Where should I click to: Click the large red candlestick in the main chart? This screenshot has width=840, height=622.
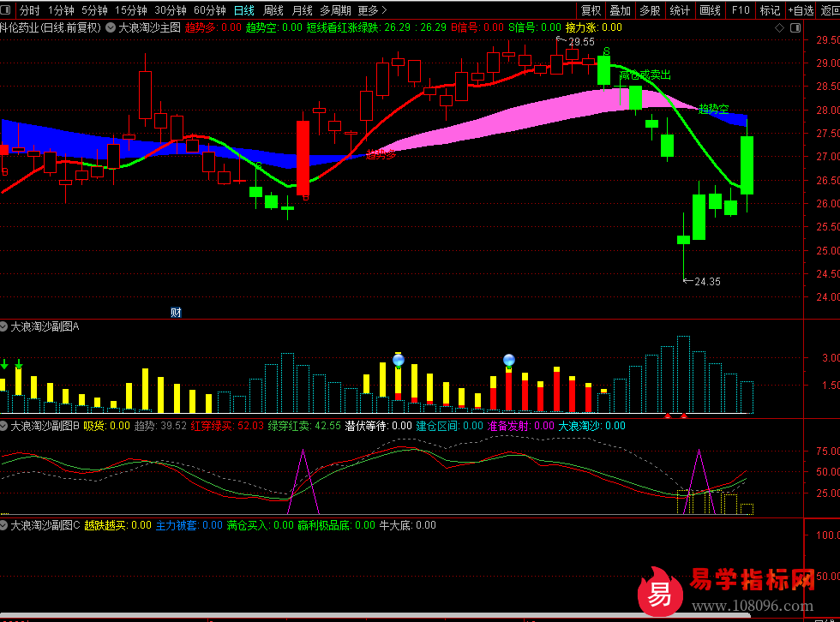tap(303, 158)
